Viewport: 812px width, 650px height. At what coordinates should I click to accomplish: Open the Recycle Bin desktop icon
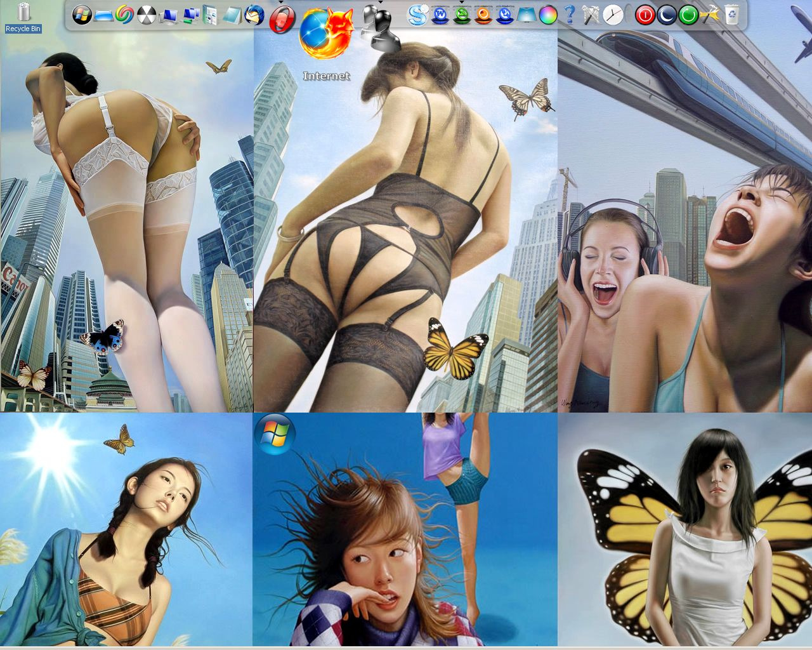23,17
